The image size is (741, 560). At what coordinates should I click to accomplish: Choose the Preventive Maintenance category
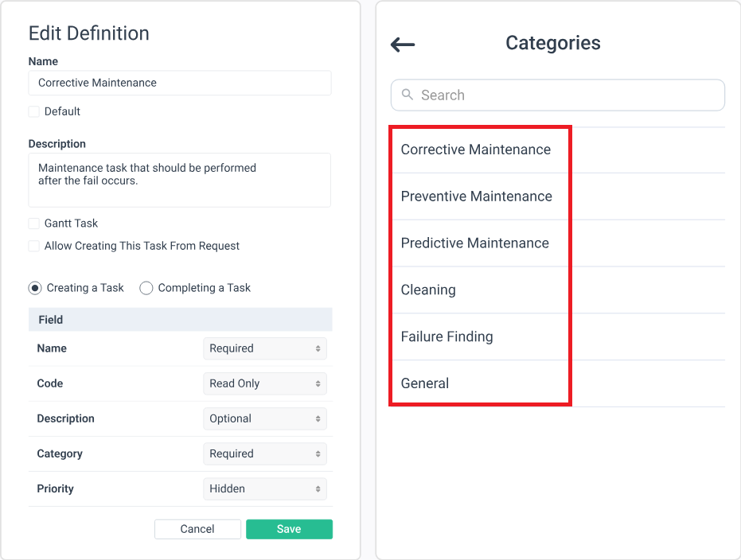476,196
